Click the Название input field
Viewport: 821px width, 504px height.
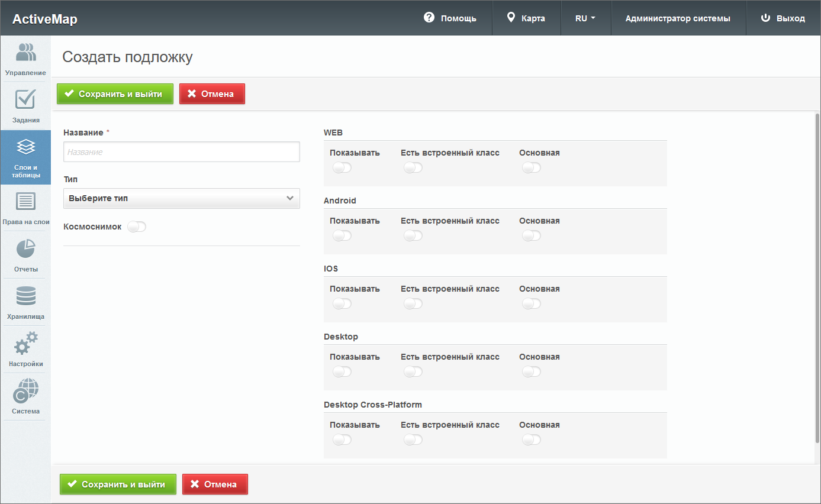pyautogui.click(x=181, y=152)
